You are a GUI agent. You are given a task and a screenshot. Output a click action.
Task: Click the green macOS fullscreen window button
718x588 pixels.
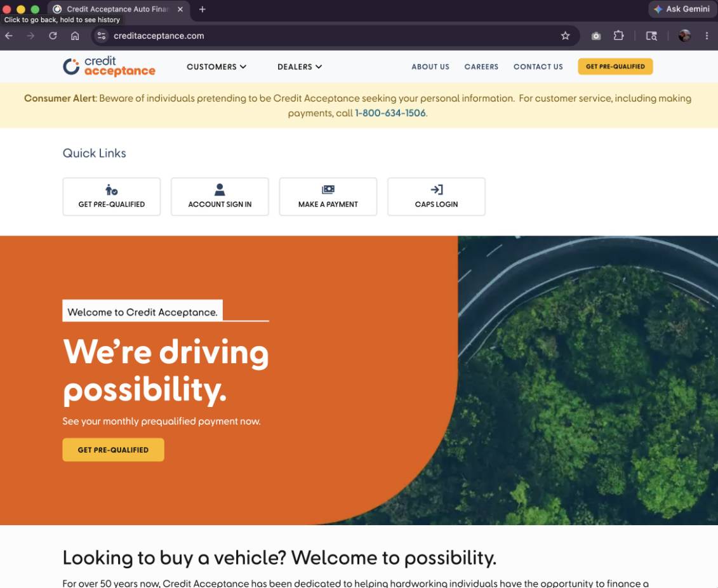(35, 9)
